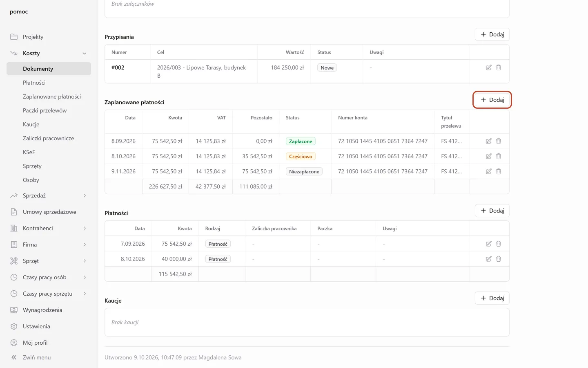Expand the Czasy pracy osób chevron
Screen dimensions: 588x368
point(85,277)
